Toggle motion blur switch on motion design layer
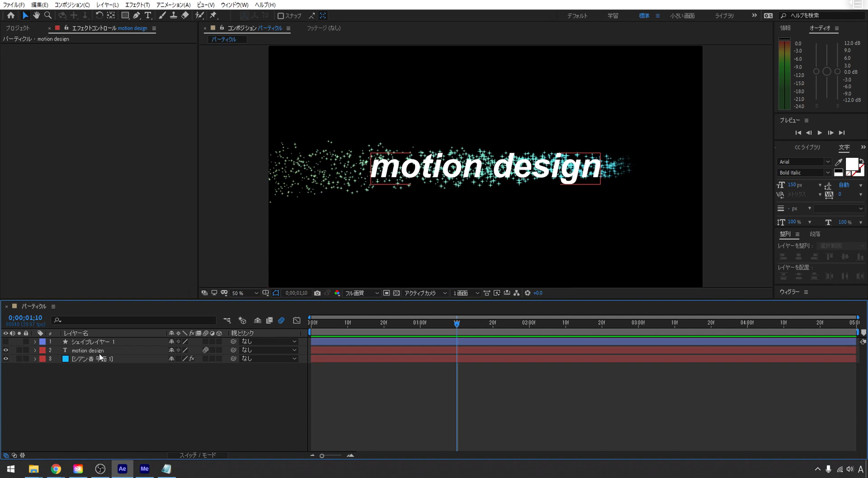 point(205,350)
